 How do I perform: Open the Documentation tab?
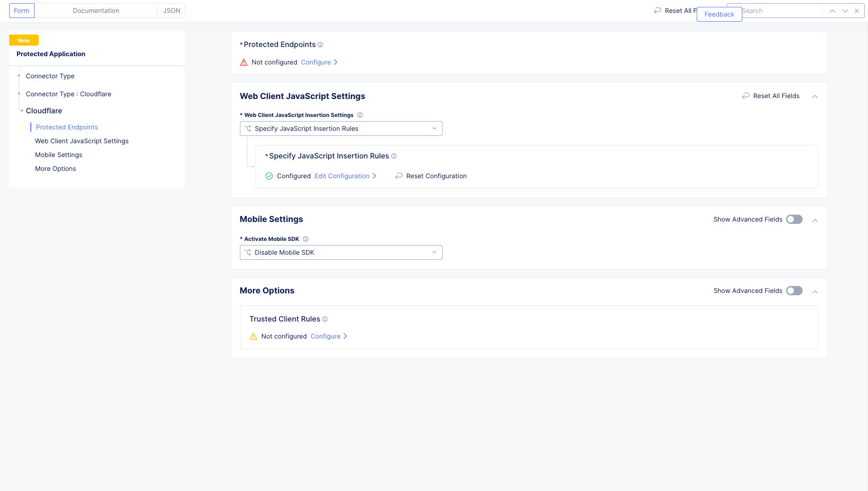96,11
